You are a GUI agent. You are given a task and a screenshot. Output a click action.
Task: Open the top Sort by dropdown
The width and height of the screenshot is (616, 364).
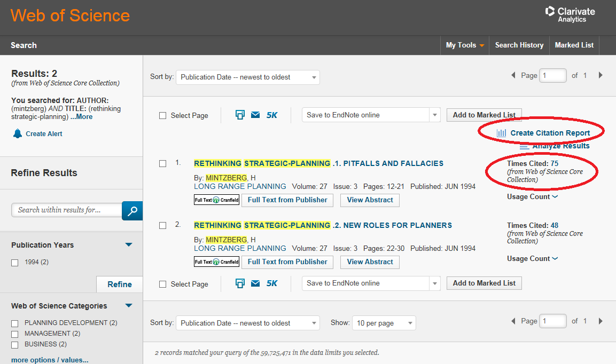click(x=247, y=77)
